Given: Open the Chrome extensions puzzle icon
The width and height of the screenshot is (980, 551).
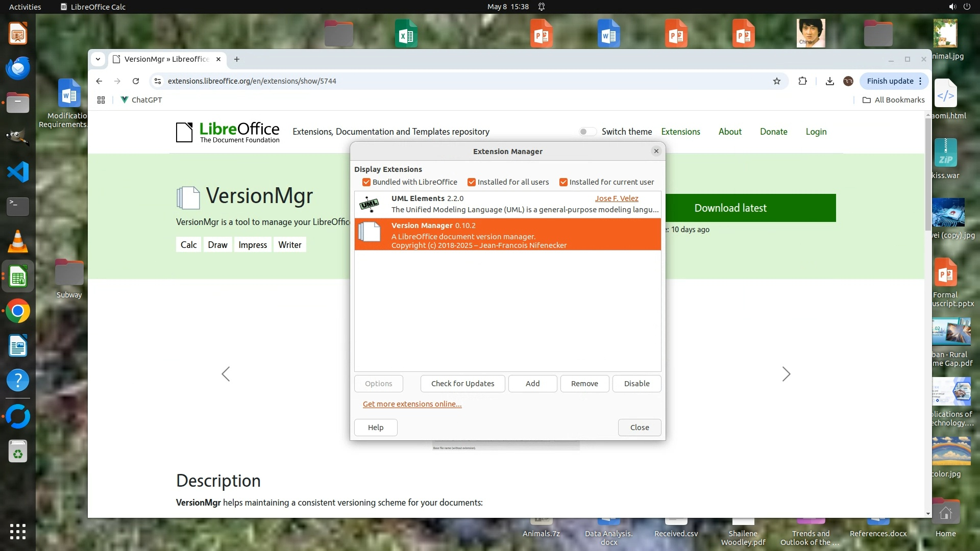Looking at the screenshot, I should [802, 81].
